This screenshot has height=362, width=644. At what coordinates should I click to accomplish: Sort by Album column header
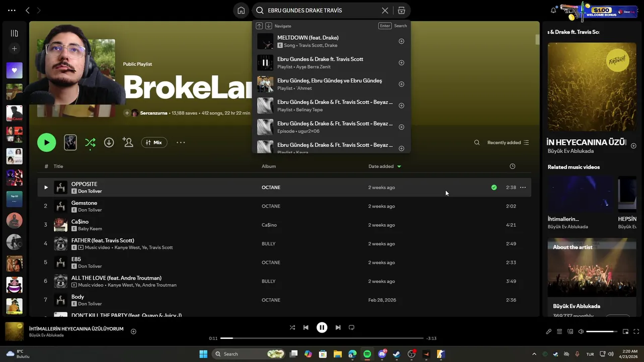click(x=269, y=166)
